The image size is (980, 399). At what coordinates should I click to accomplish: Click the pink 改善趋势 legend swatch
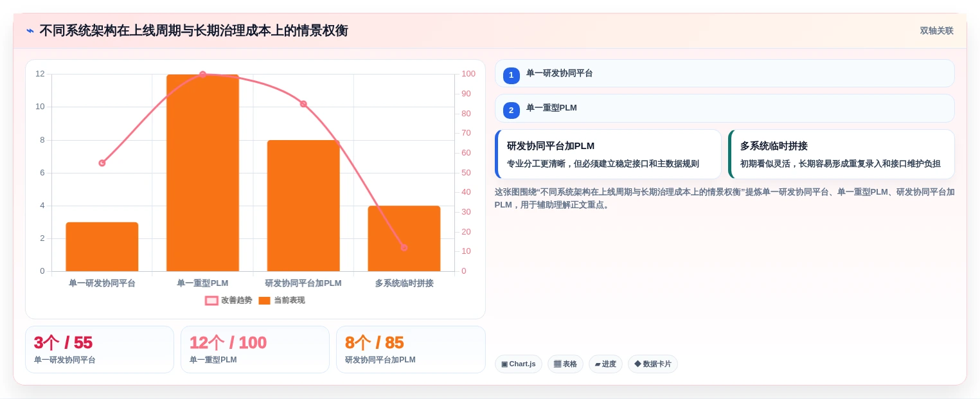pos(211,301)
